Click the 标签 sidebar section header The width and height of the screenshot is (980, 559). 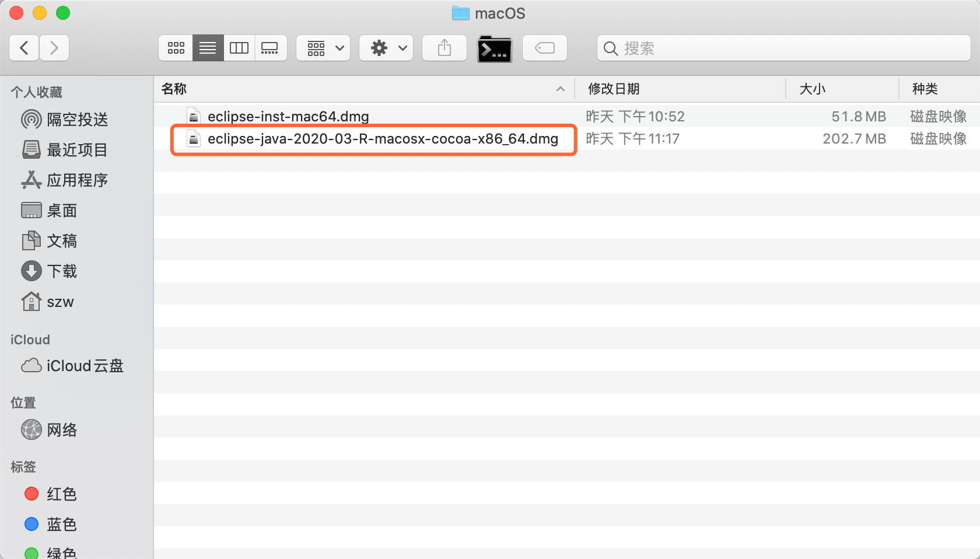[23, 467]
